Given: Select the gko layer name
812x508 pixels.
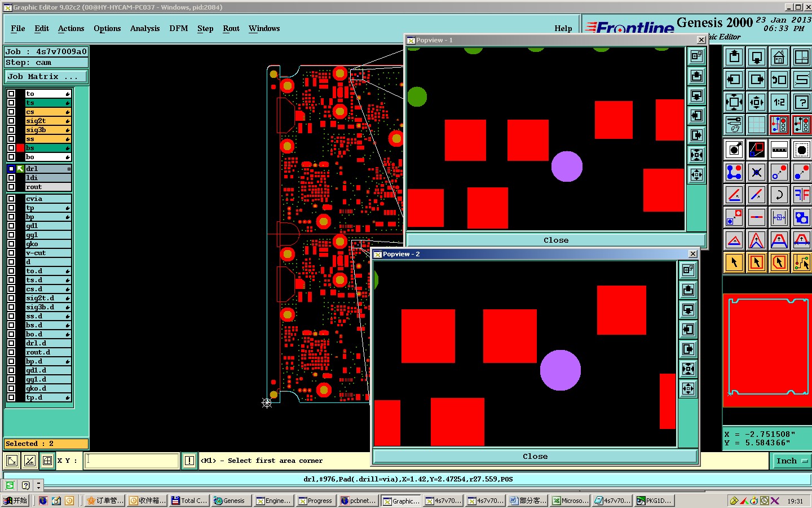Looking at the screenshot, I should click(x=48, y=244).
